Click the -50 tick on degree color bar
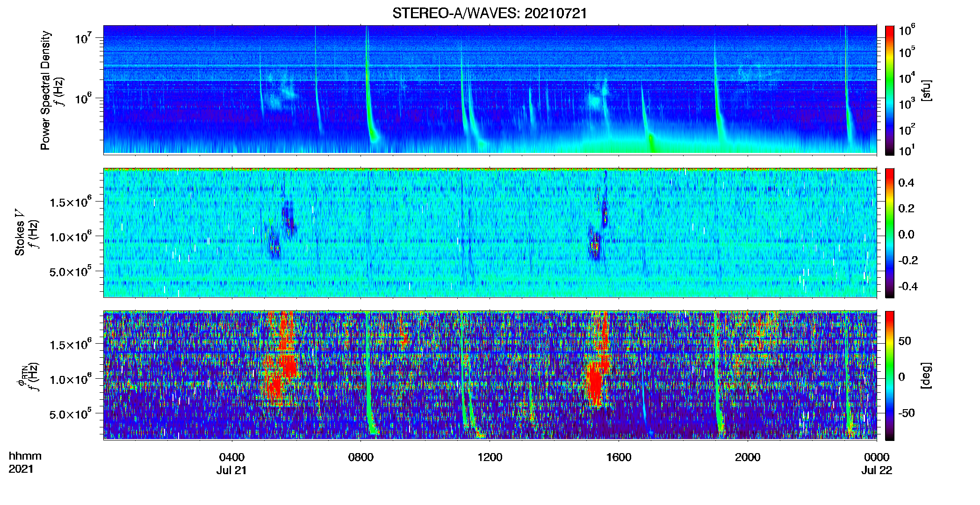980x505 pixels. (x=907, y=413)
